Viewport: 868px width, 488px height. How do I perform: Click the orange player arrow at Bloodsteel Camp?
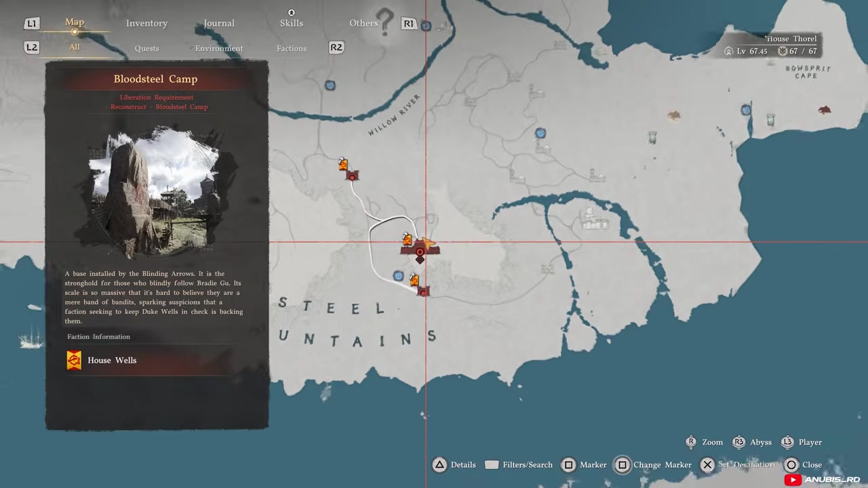coord(427,245)
